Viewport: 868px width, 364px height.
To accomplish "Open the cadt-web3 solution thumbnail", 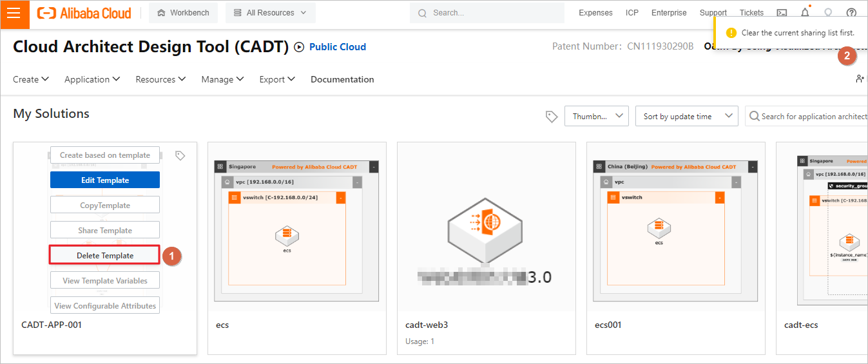I will (x=487, y=227).
